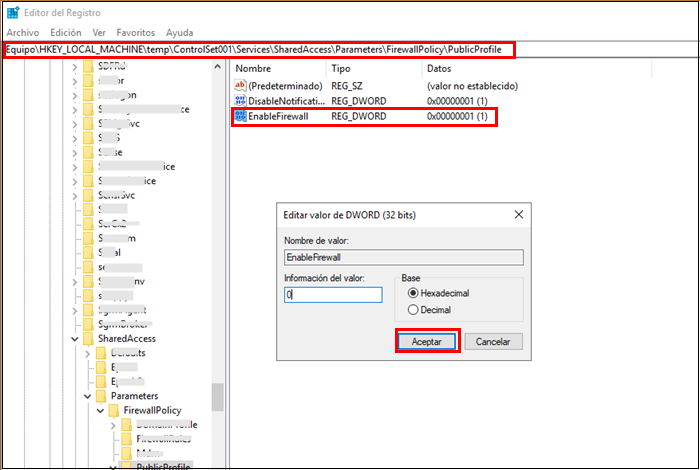Select the Parameters key label
700x470 pixels.
pos(134,396)
